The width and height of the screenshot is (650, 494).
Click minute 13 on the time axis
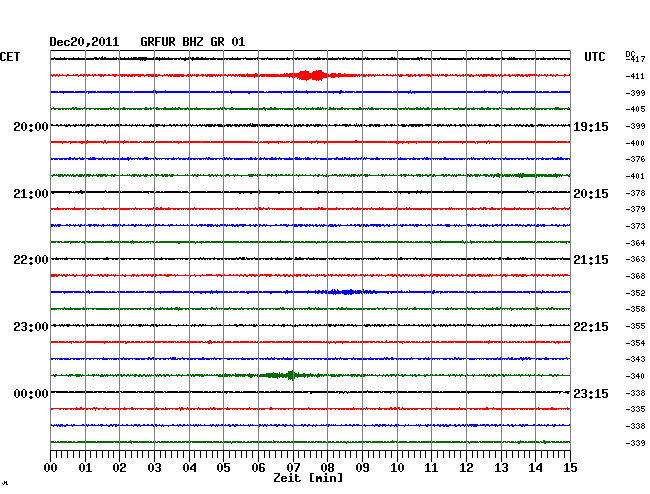[501, 468]
